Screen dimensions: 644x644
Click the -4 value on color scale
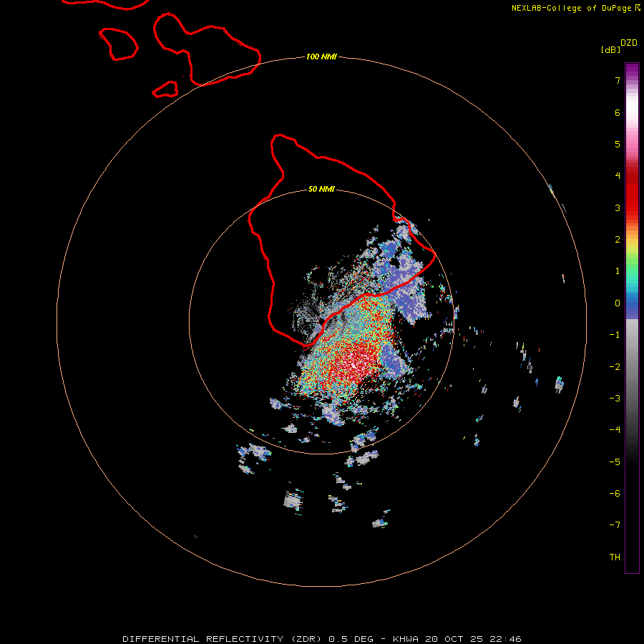[615, 429]
